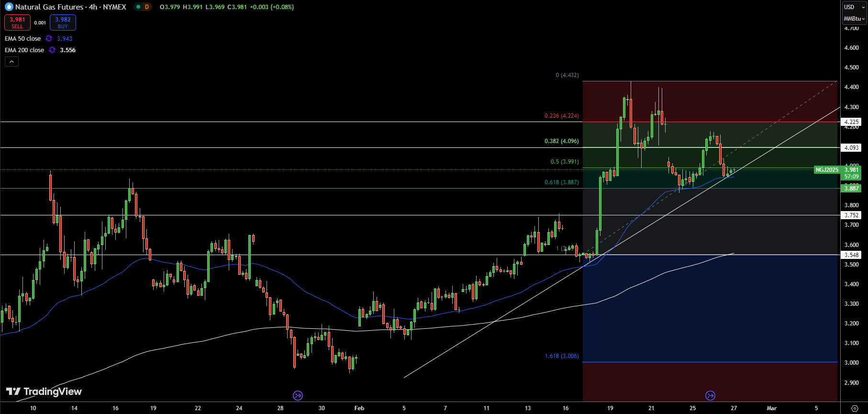Click the EMA 50 value 3.943
The height and width of the screenshot is (414, 868).
point(65,38)
